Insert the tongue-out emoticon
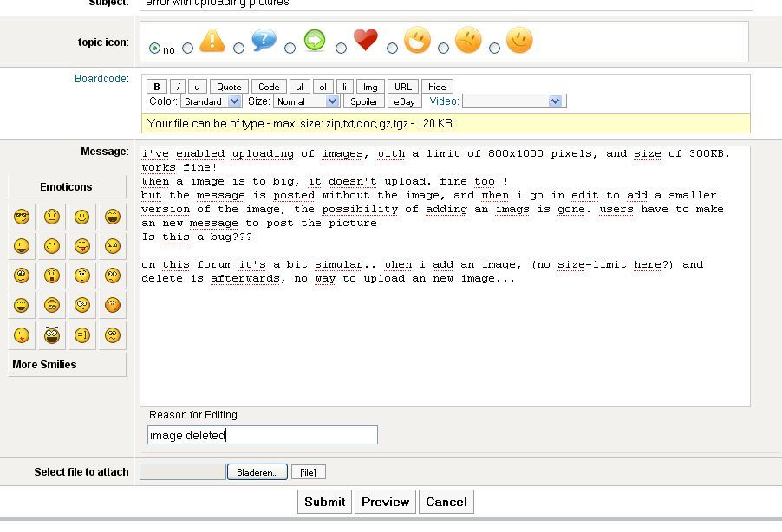The width and height of the screenshot is (782, 532). (82, 246)
